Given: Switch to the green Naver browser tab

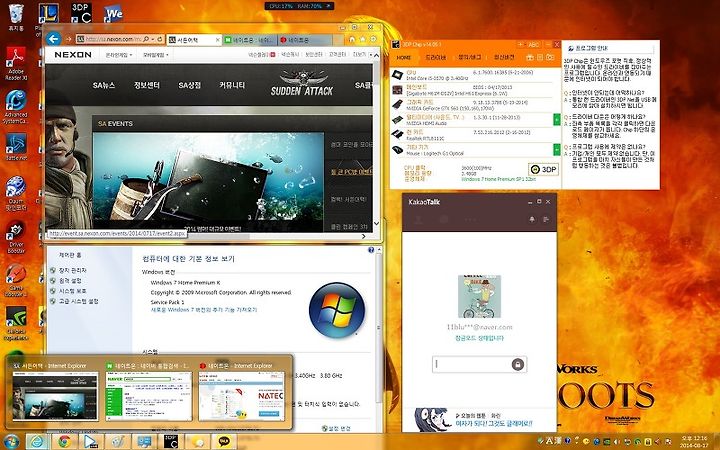Looking at the screenshot, I should point(250,40).
